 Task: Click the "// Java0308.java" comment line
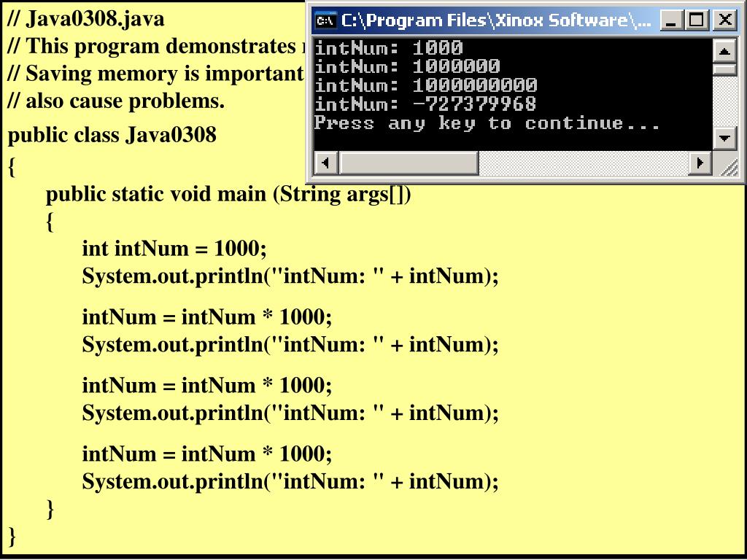pyautogui.click(x=85, y=19)
